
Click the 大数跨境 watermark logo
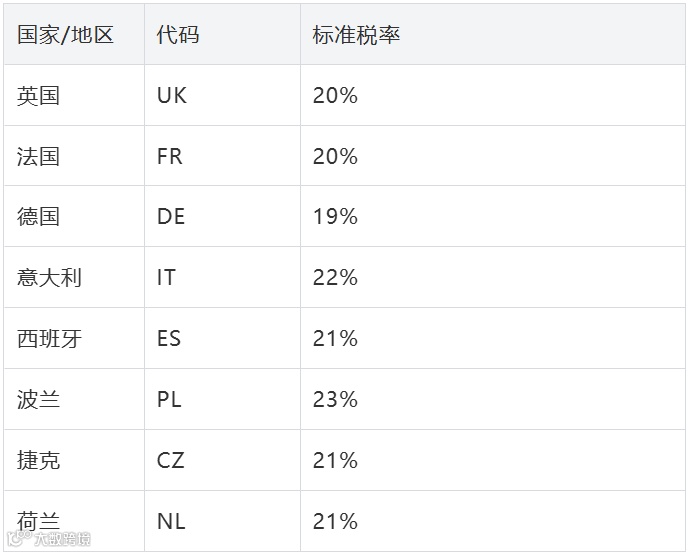pos(50,538)
